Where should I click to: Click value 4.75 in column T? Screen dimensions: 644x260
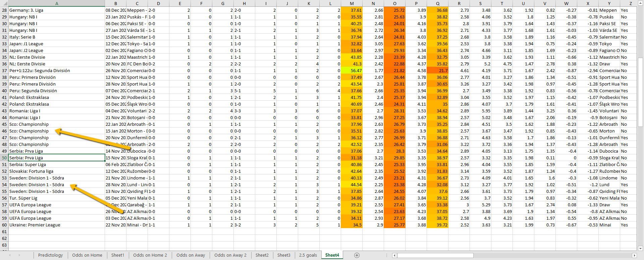502,64
